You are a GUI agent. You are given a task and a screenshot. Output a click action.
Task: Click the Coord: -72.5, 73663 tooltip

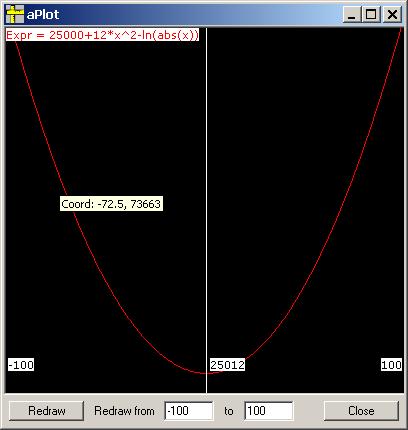point(111,203)
